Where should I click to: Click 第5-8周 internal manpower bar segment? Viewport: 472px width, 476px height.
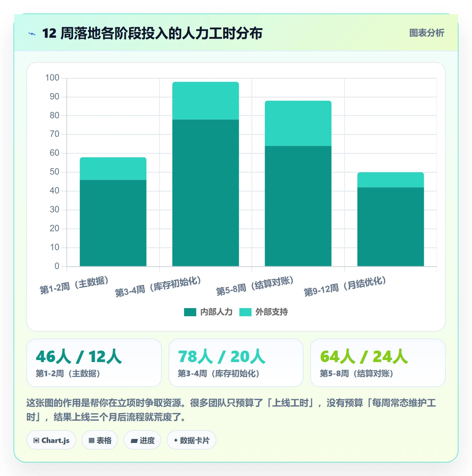(298, 206)
